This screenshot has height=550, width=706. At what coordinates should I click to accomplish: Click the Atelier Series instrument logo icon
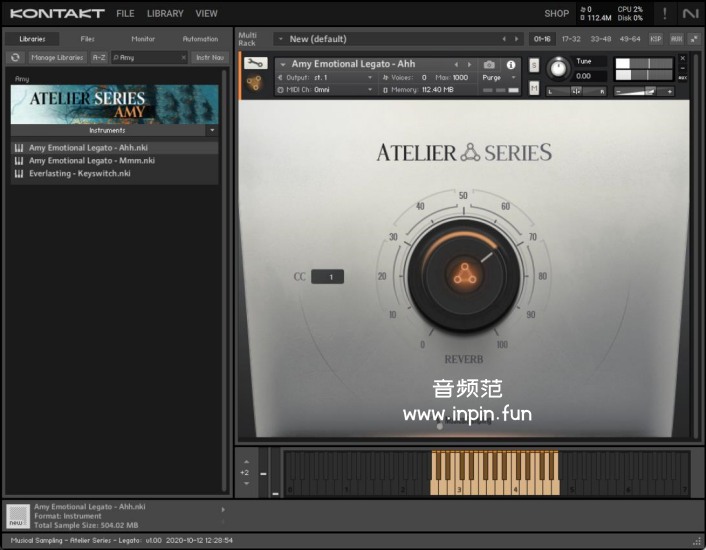click(x=254, y=83)
